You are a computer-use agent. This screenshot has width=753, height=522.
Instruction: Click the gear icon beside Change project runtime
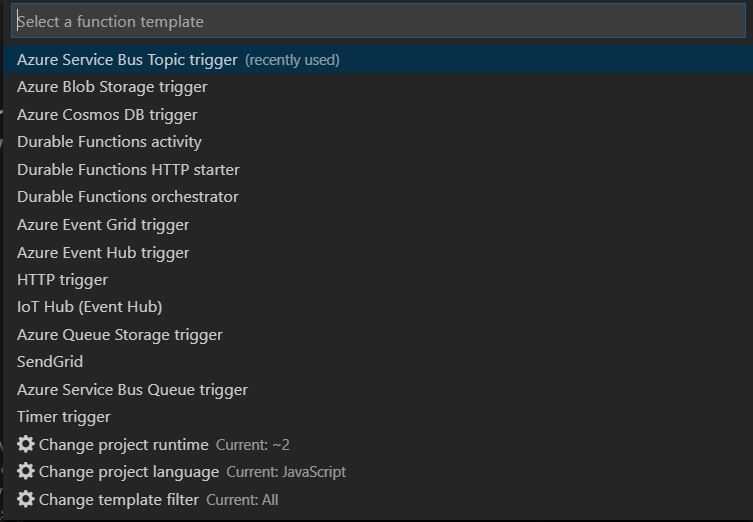click(25, 444)
